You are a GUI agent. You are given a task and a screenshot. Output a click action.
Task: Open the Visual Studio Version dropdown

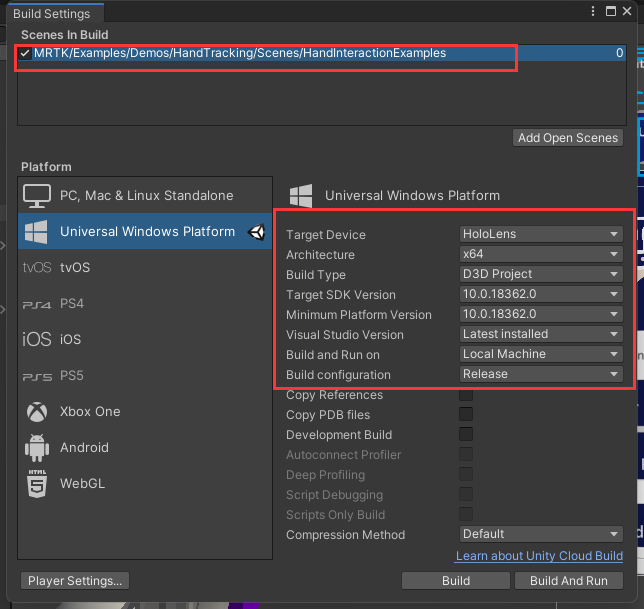541,334
